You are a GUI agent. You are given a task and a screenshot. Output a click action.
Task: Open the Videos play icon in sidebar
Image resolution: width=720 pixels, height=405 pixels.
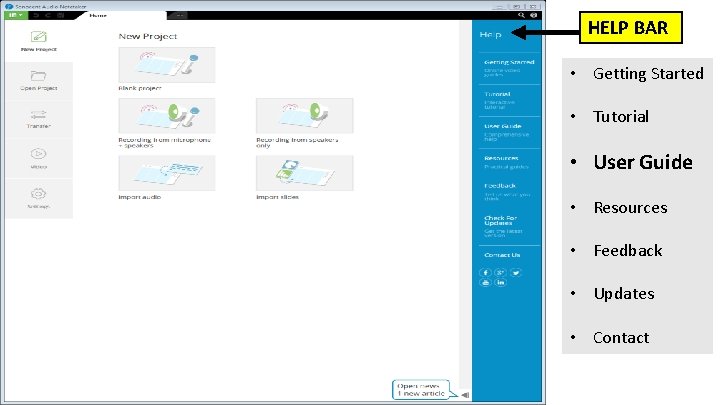click(39, 154)
